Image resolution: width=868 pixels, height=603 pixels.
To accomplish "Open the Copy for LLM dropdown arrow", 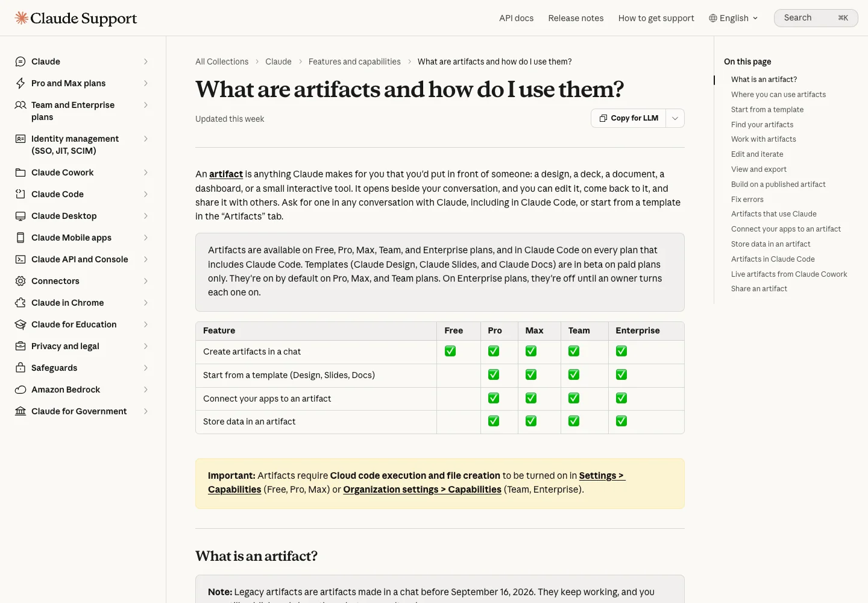I will coord(675,118).
